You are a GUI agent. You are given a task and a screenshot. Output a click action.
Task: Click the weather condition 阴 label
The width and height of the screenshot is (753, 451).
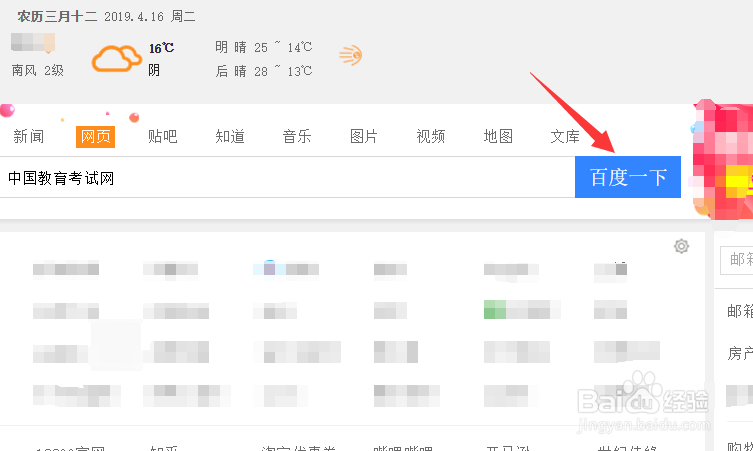[x=154, y=71]
